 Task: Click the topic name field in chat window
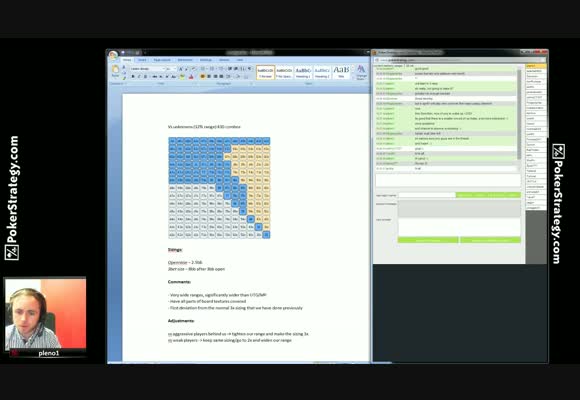(x=427, y=195)
